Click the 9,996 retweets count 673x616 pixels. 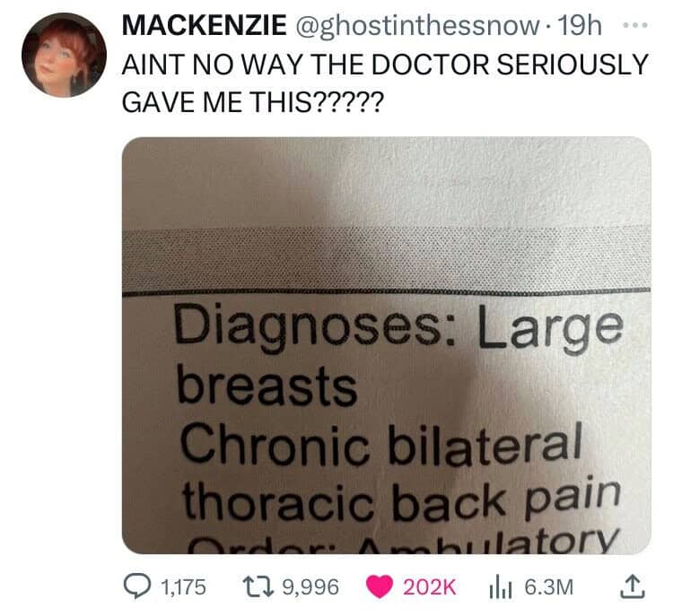tap(310, 586)
